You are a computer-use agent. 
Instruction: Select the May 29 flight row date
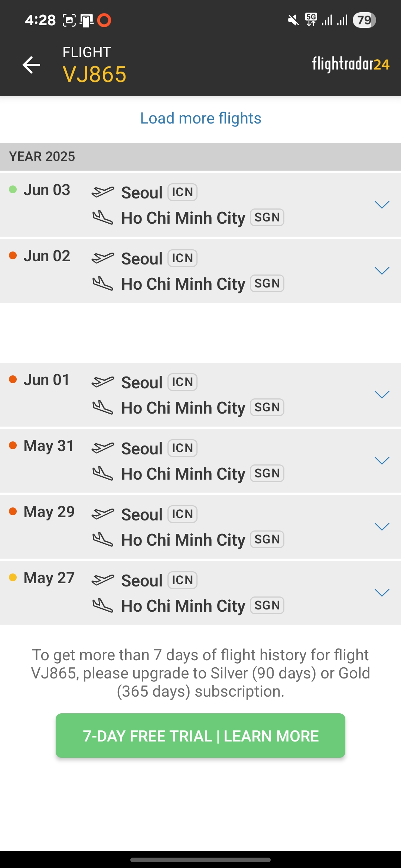tap(49, 512)
